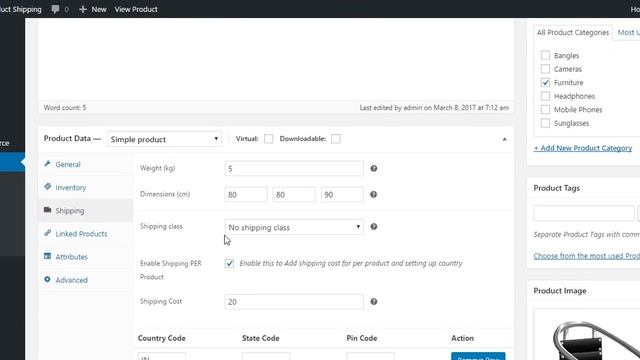
Task: Click help icon next to Shipping Cost
Action: coord(373,302)
